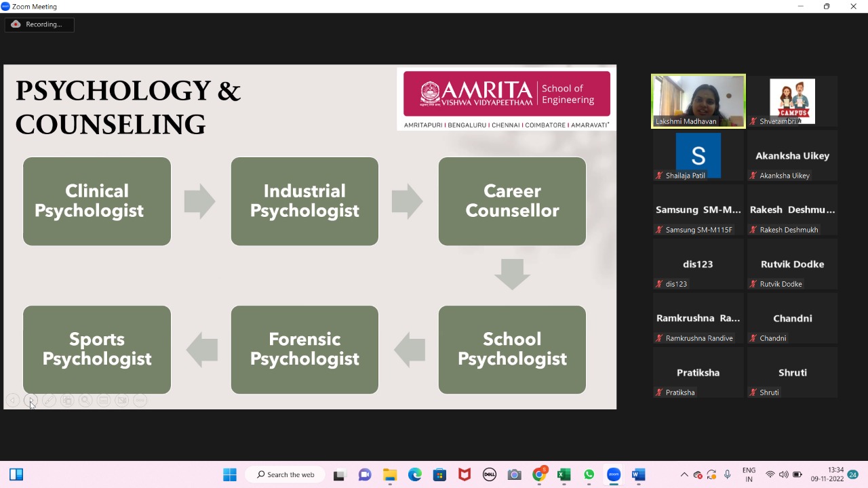The image size is (868, 488).
Task: Toggle camera icon in slideshow controls
Action: [x=122, y=401]
